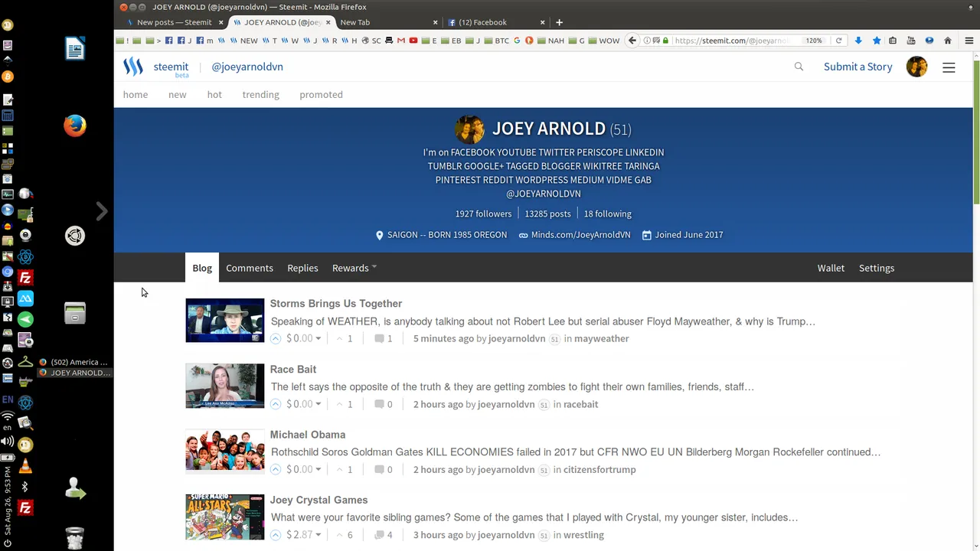
Task: Click Submit a Story link
Action: 858,67
